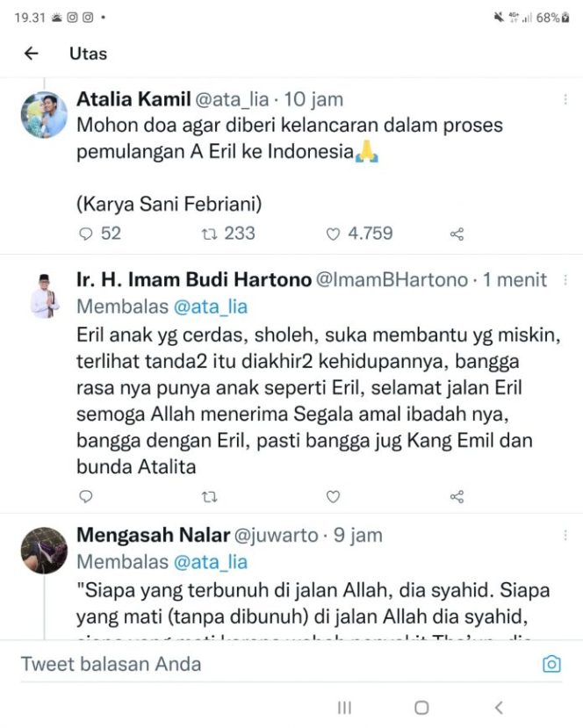The image size is (583, 728).
Task: Retweet Imam Budi Hartono's reply
Action: 210,496
